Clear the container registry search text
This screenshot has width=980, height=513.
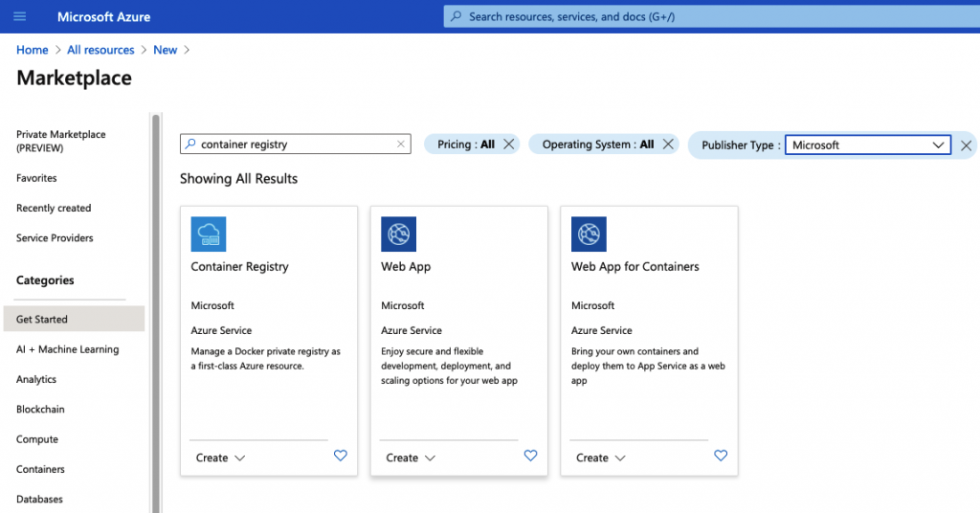pyautogui.click(x=401, y=145)
